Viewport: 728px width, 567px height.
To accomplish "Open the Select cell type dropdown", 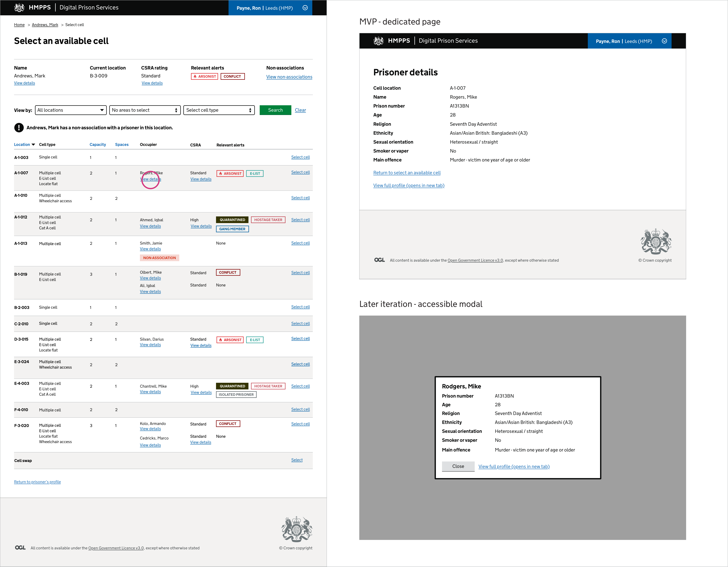I will click(x=219, y=110).
